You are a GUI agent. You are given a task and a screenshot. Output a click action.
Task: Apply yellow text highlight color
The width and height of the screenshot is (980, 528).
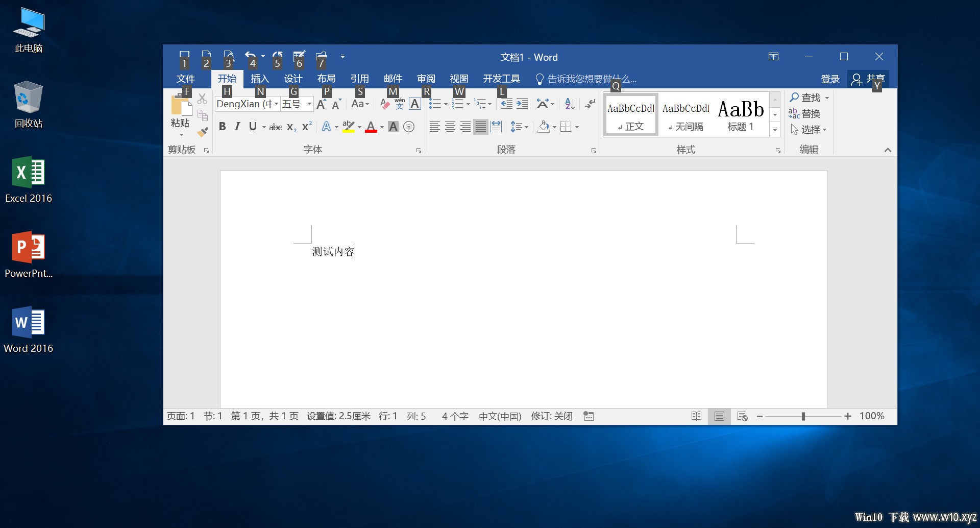pyautogui.click(x=349, y=127)
